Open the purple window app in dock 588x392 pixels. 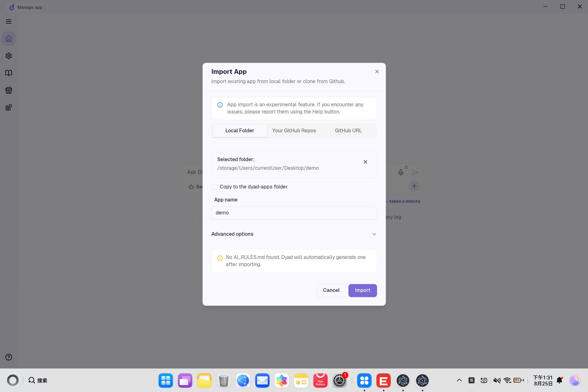(x=185, y=381)
